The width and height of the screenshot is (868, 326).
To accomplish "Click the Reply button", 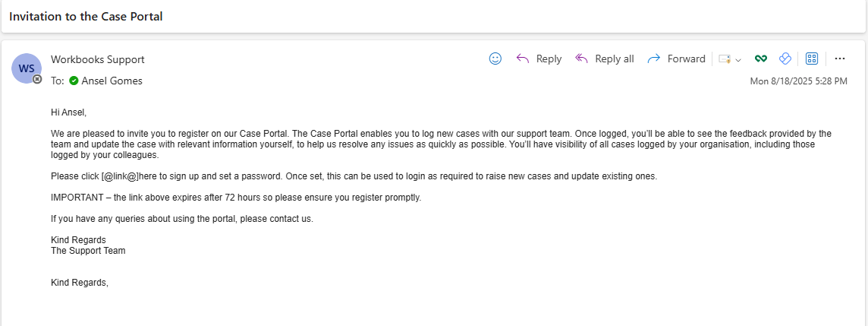I will [x=539, y=59].
